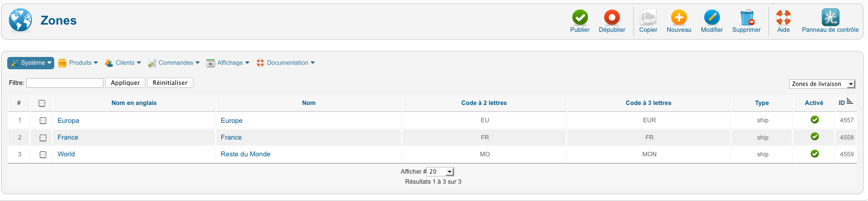Select the World row checkbox
868x201 pixels.
pos(43,155)
